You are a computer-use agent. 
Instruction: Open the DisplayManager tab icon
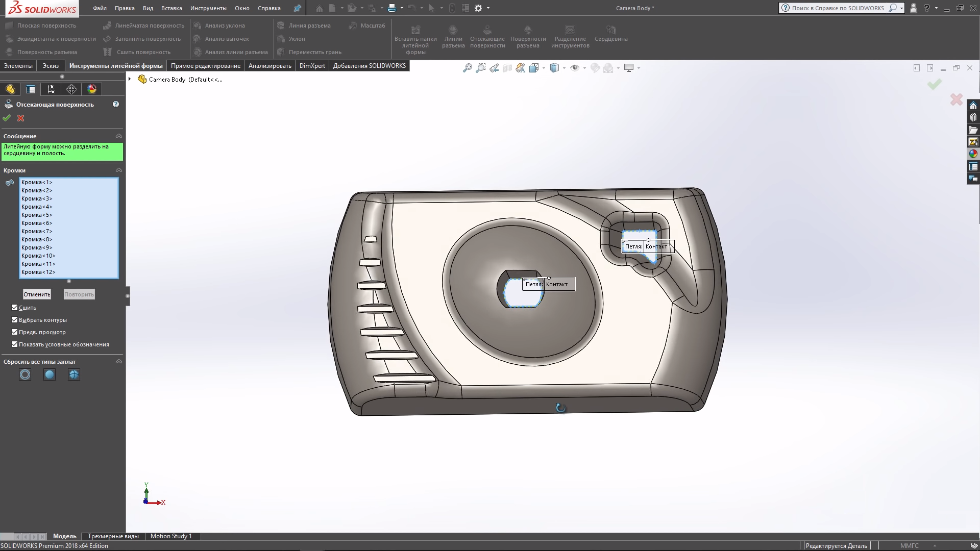pyautogui.click(x=92, y=89)
